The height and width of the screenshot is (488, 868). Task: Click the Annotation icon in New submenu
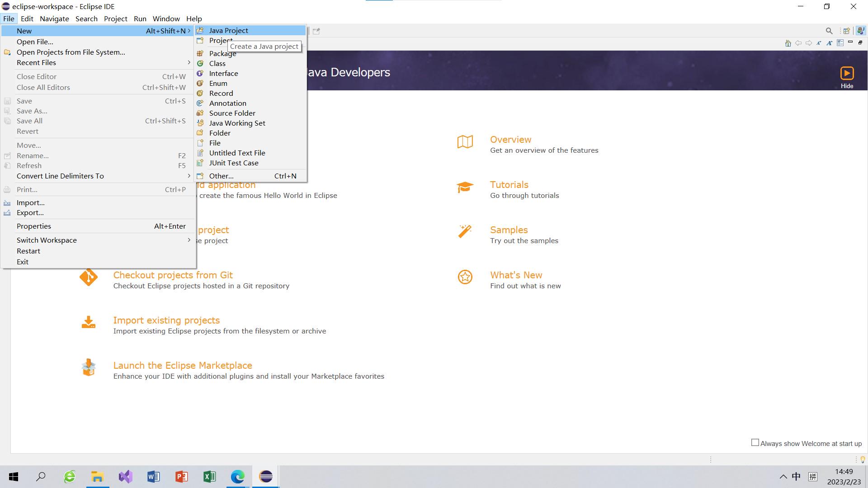[200, 103]
